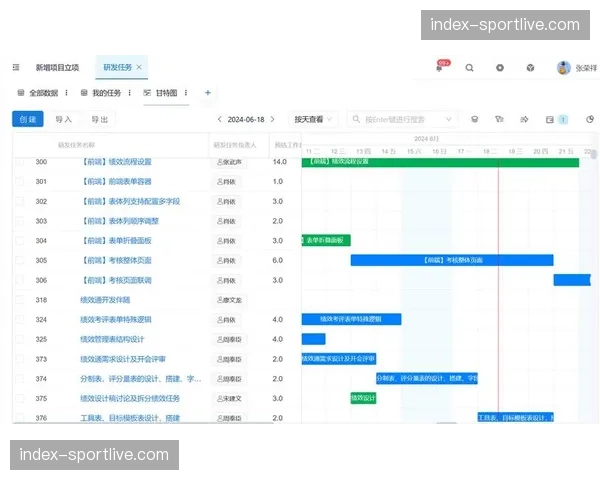Click the cube icon in the top bar

[x=530, y=68]
